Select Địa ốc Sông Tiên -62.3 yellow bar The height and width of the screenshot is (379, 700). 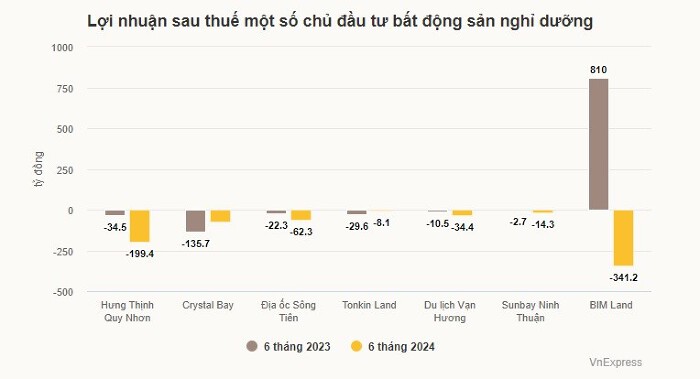tap(301, 215)
